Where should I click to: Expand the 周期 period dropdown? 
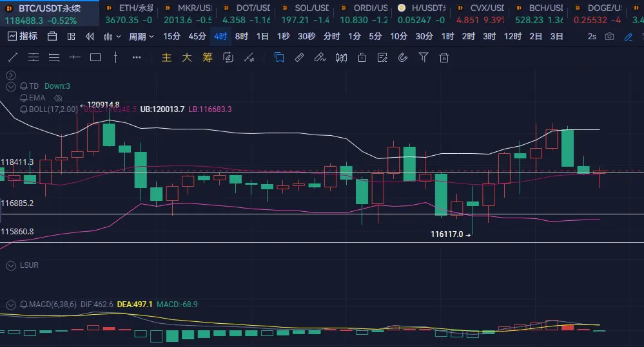141,37
